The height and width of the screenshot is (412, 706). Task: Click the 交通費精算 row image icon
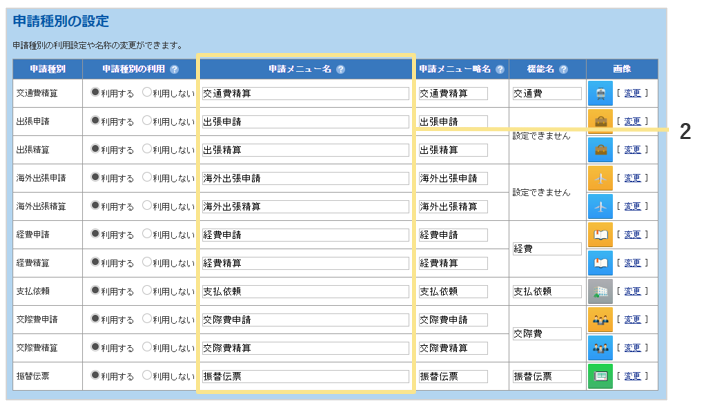pyautogui.click(x=599, y=93)
